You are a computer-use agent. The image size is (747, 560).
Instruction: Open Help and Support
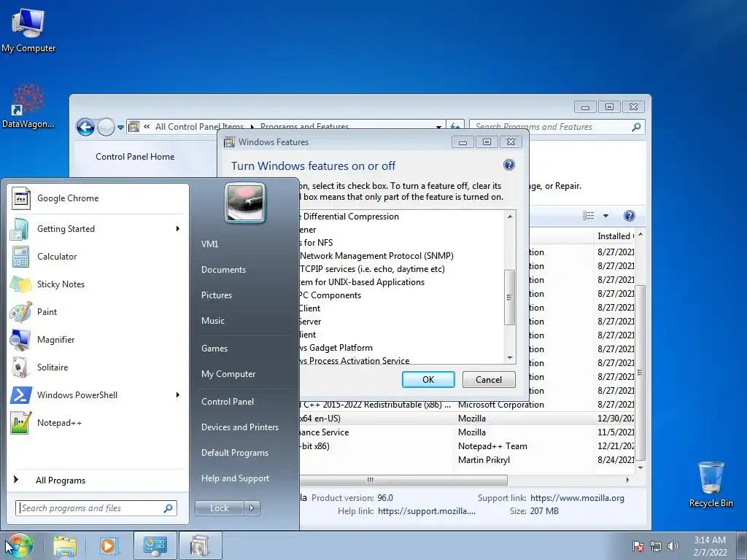(x=235, y=478)
